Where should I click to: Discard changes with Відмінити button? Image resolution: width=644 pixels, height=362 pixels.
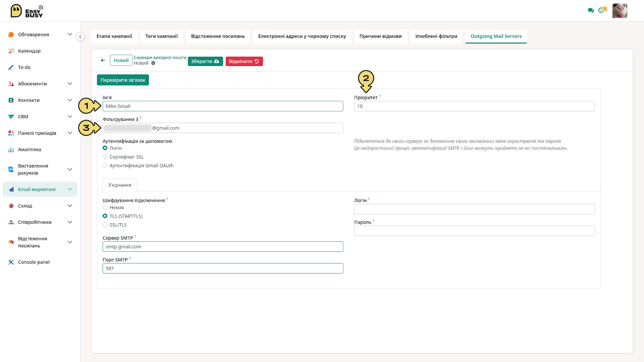tap(244, 62)
